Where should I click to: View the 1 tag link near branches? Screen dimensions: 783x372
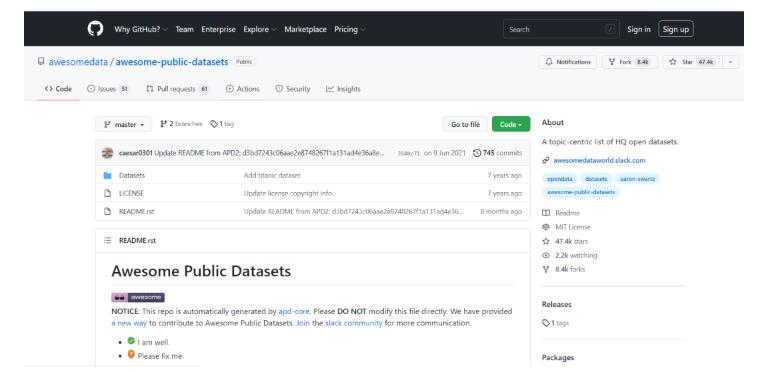222,124
